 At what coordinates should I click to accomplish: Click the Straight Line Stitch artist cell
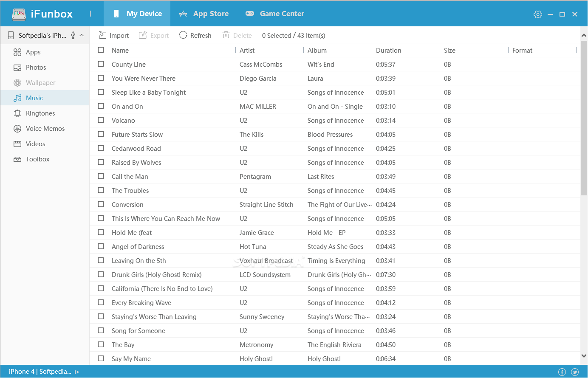266,205
